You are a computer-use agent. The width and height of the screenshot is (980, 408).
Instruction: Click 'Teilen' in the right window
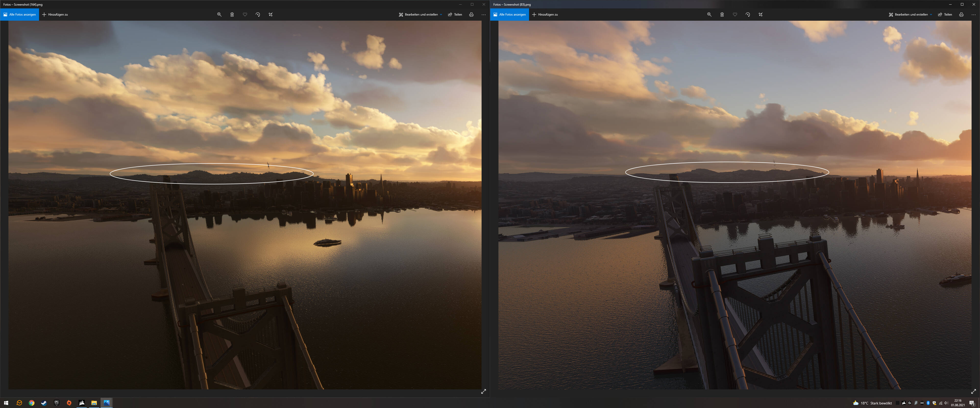tap(945, 15)
